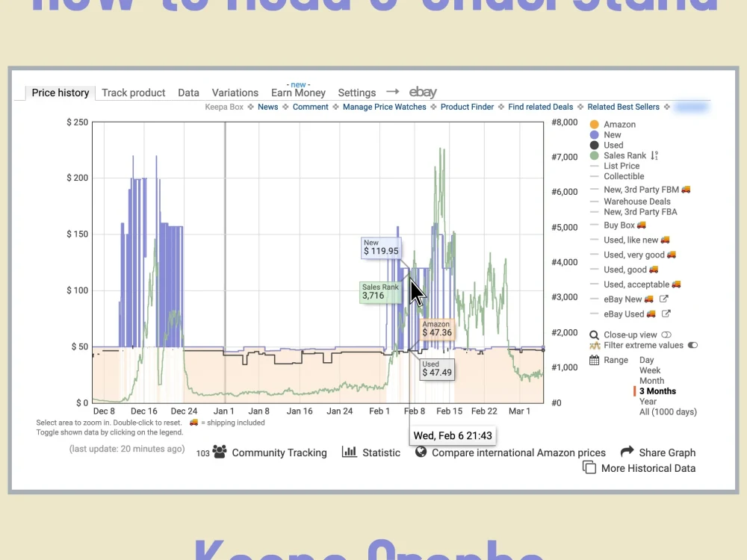Viewport: 747px width, 560px height.
Task: Open Share Graph
Action: 667,453
